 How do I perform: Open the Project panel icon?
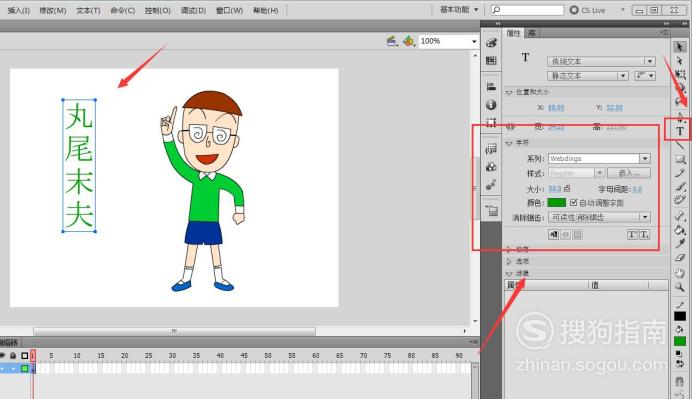point(491,211)
